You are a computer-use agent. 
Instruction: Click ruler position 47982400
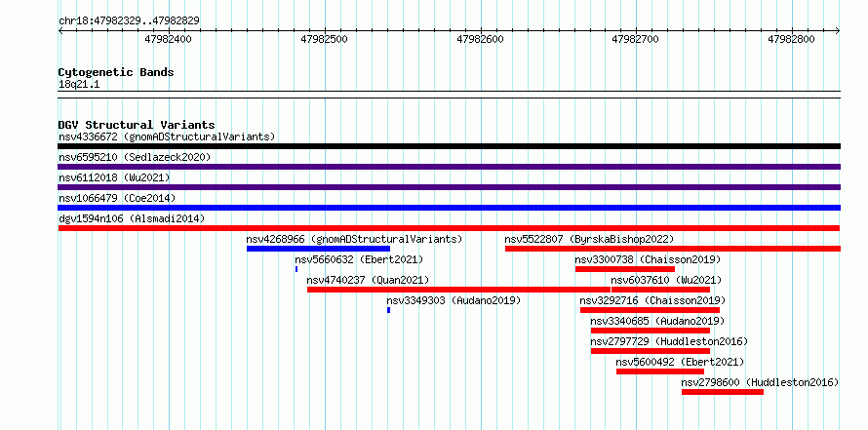point(169,39)
